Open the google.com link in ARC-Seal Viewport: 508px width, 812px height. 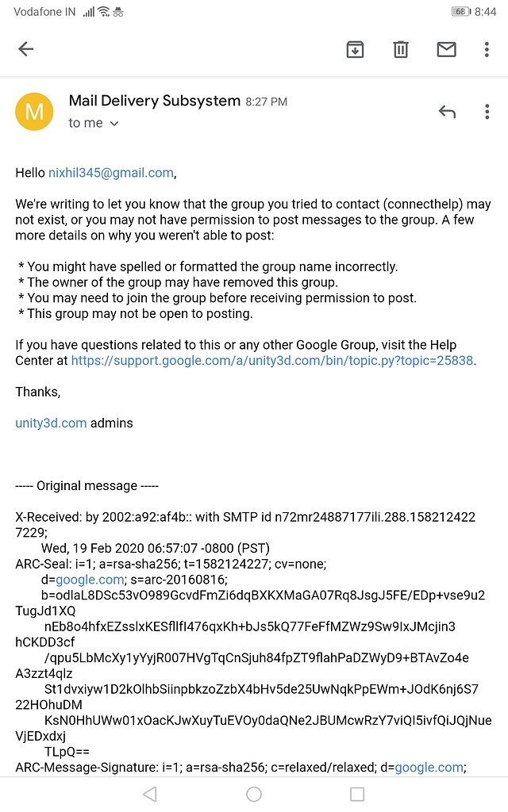click(72, 577)
